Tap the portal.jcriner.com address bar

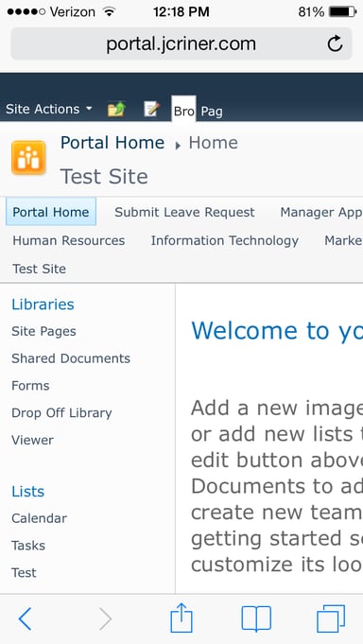click(181, 44)
